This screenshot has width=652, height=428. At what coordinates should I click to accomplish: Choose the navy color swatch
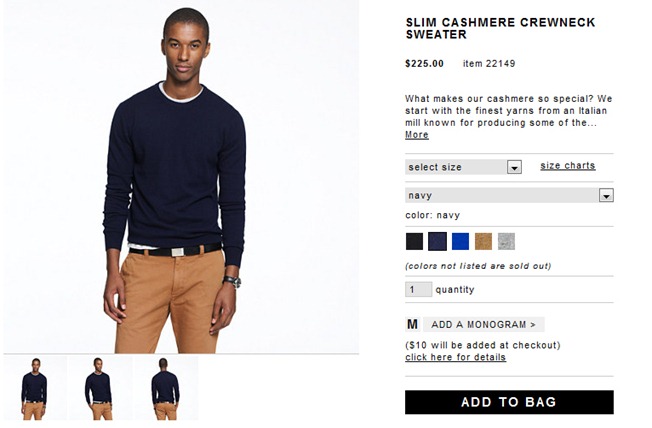coord(437,242)
